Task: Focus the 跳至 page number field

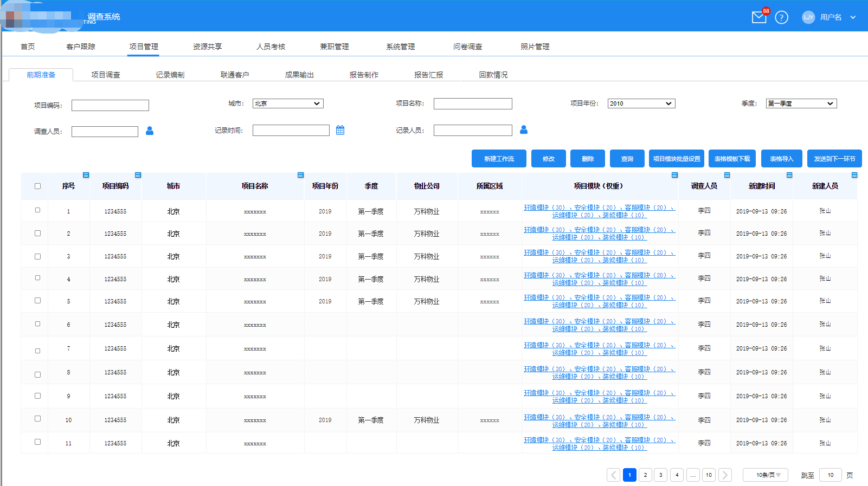Action: coord(831,475)
